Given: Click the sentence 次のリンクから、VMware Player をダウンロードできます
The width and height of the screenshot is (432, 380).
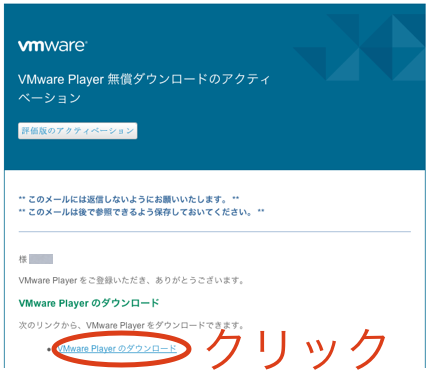Looking at the screenshot, I should tap(131, 325).
